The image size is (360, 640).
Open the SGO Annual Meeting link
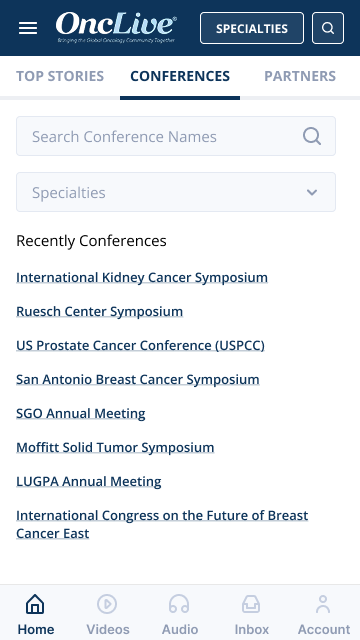[x=81, y=413]
